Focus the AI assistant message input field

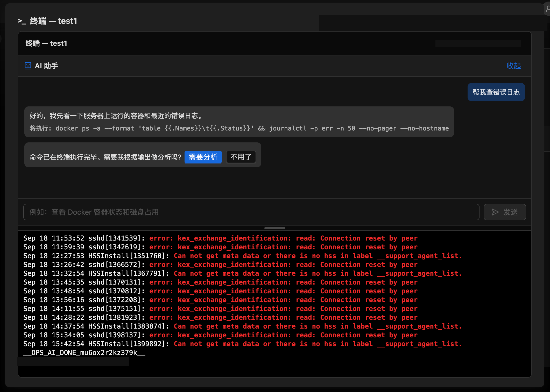[251, 212]
